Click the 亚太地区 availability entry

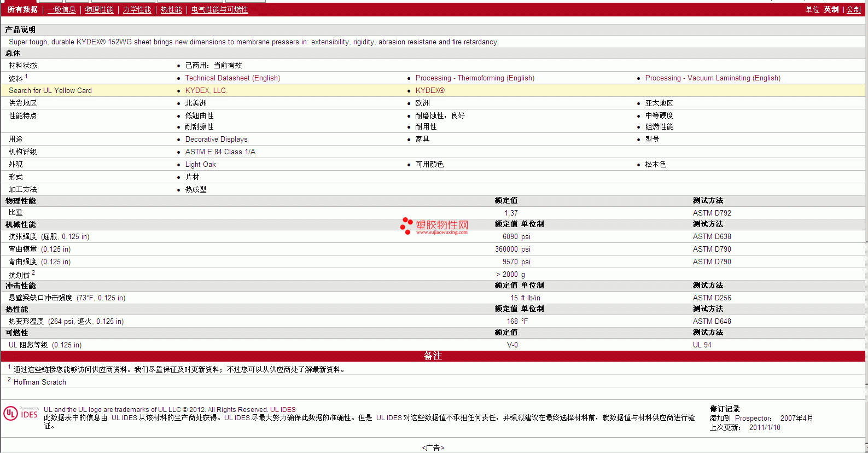pos(659,103)
